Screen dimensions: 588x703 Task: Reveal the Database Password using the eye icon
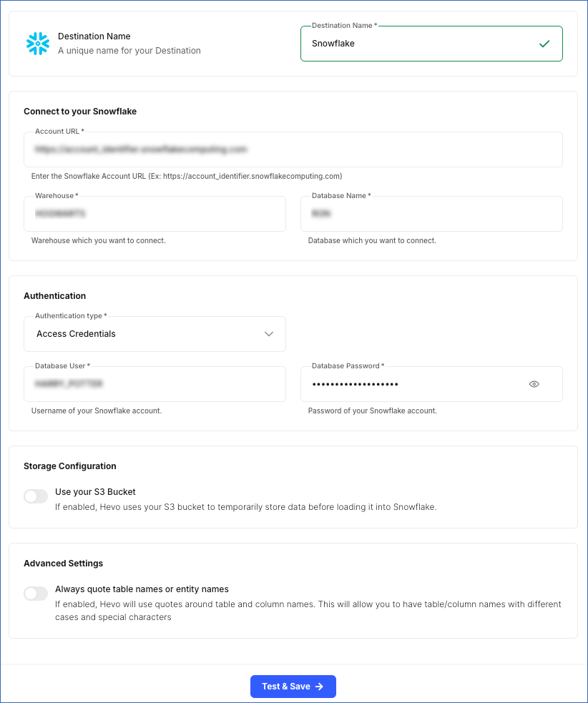pyautogui.click(x=534, y=384)
